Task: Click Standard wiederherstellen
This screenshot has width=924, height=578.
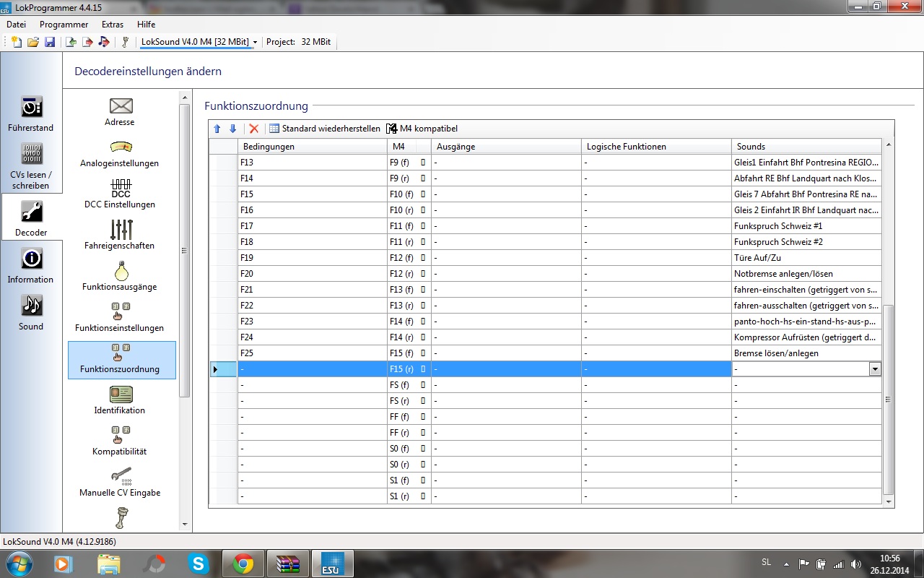Action: [x=325, y=129]
